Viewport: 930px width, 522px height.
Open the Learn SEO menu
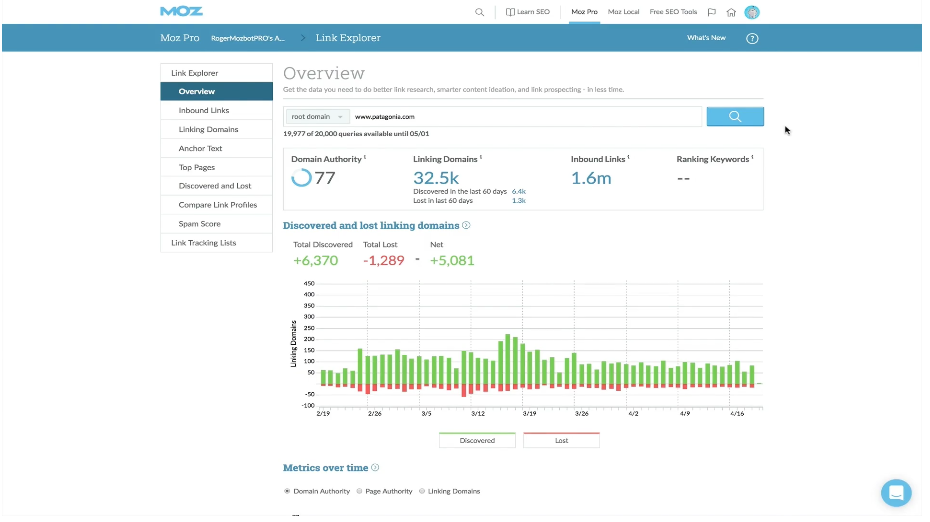point(527,12)
